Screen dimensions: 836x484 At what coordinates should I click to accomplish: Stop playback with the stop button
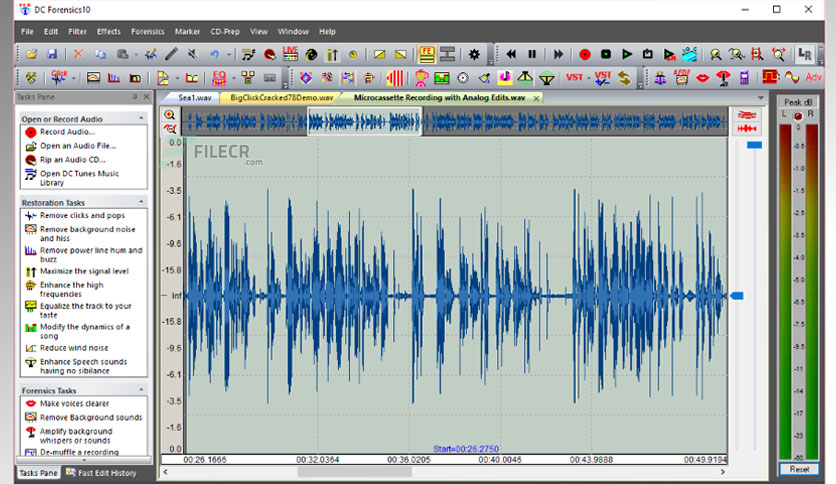(606, 54)
